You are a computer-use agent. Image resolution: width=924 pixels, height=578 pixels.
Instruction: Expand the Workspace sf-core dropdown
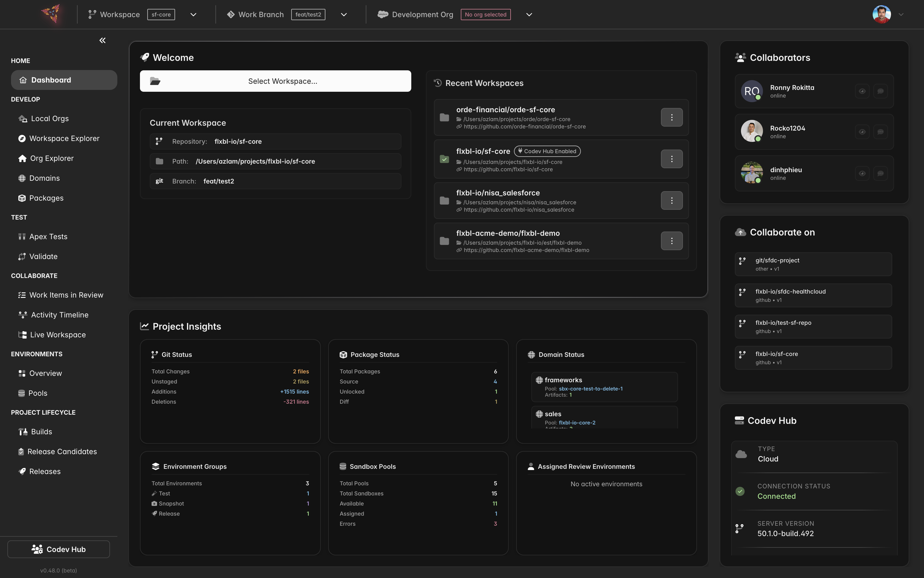click(194, 15)
